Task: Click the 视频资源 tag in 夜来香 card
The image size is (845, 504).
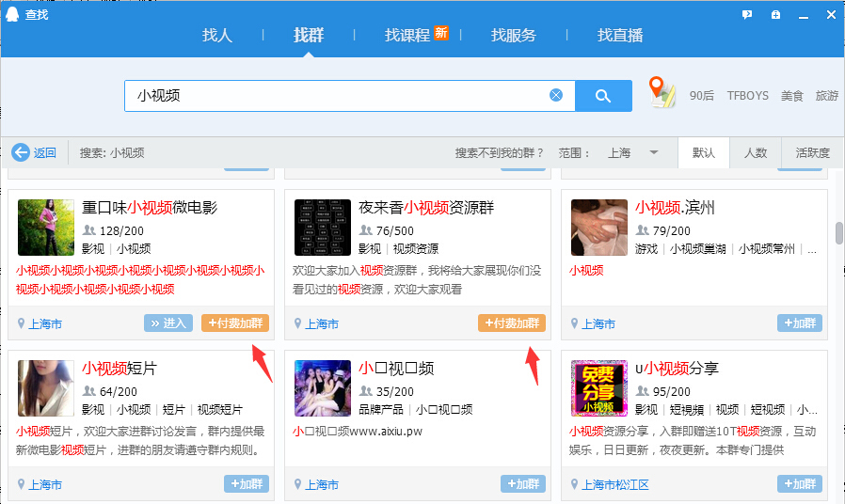Action: [416, 249]
